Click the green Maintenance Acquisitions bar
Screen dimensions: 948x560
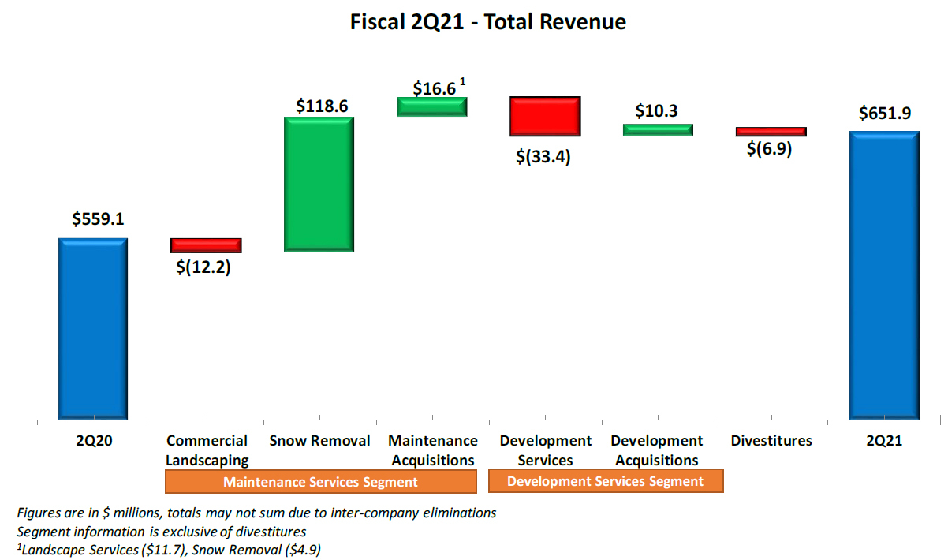432,107
